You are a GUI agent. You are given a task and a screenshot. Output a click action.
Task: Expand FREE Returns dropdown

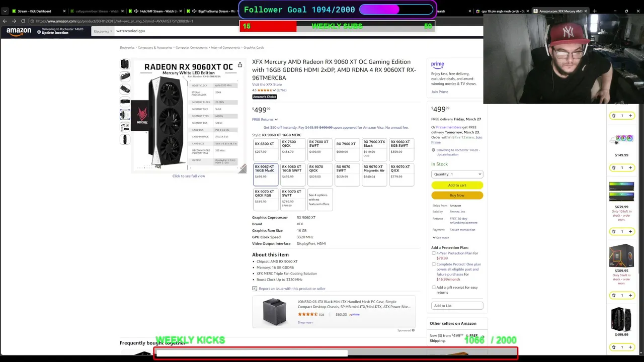point(265,120)
